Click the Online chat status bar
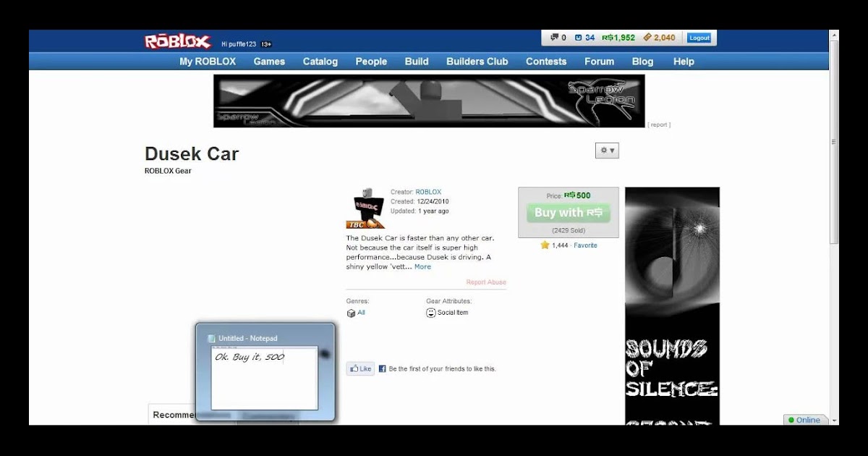The height and width of the screenshot is (456, 868). point(806,420)
